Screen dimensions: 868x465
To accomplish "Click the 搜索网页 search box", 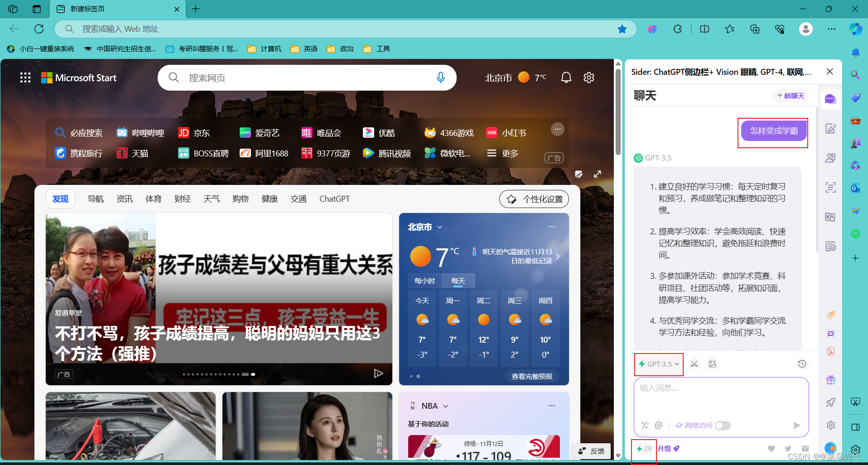I will coord(307,77).
